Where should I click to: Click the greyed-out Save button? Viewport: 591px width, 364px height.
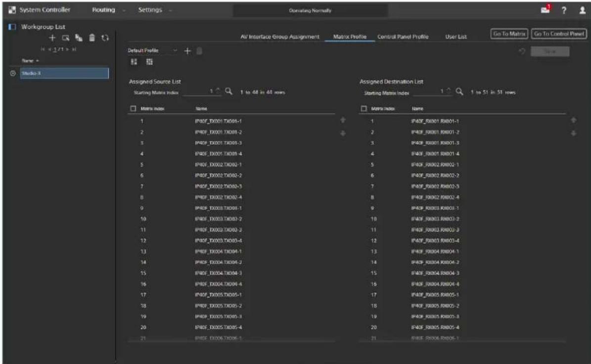click(x=550, y=51)
